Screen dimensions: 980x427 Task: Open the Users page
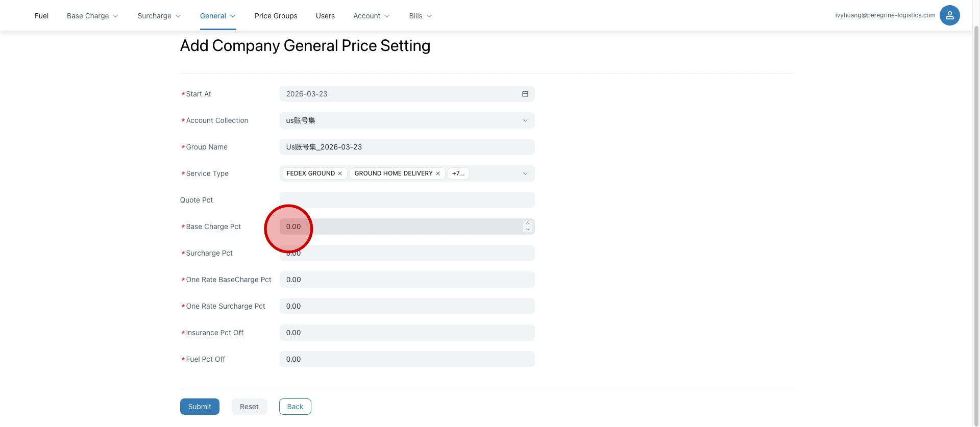tap(325, 16)
